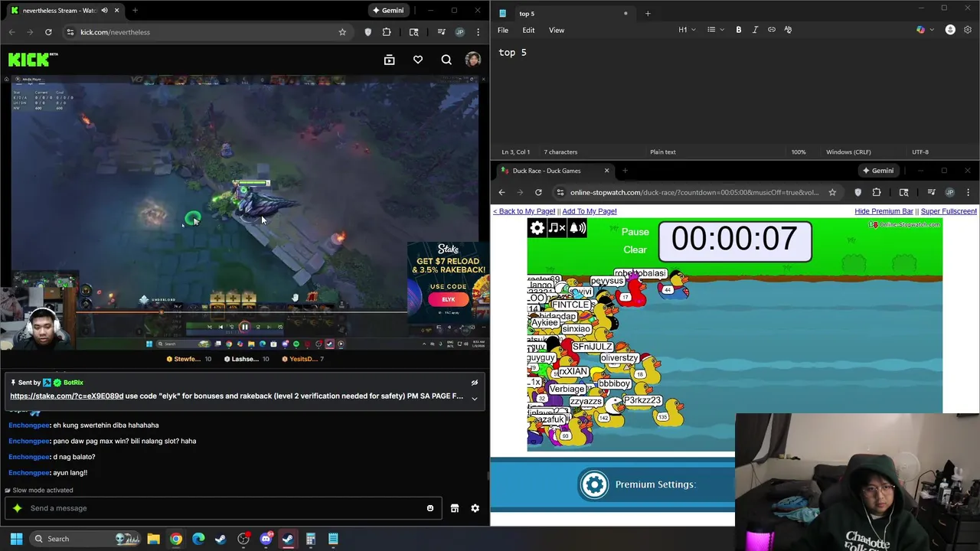980x551 pixels.
Task: Select the Duck Race - Duck Games tab
Action: [554, 171]
